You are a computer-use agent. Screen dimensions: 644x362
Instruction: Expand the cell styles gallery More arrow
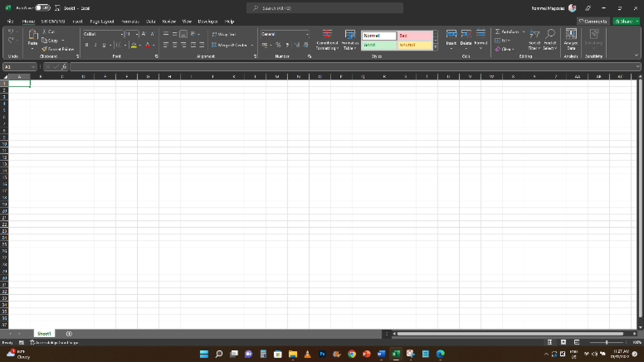[435, 48]
